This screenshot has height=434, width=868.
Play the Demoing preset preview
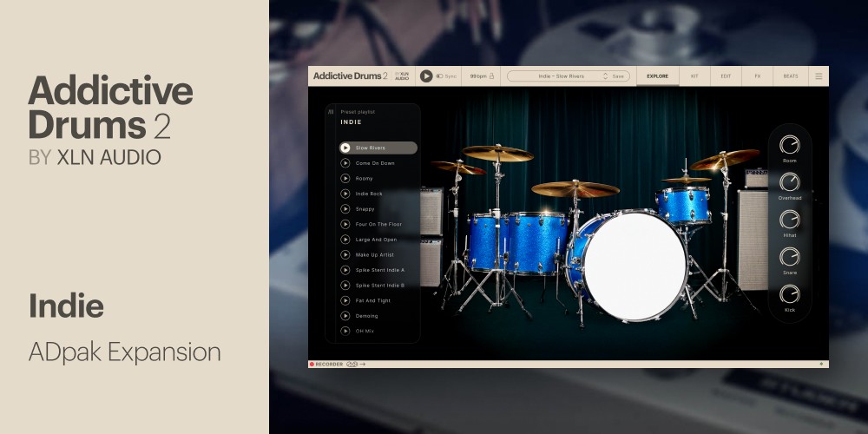click(345, 316)
